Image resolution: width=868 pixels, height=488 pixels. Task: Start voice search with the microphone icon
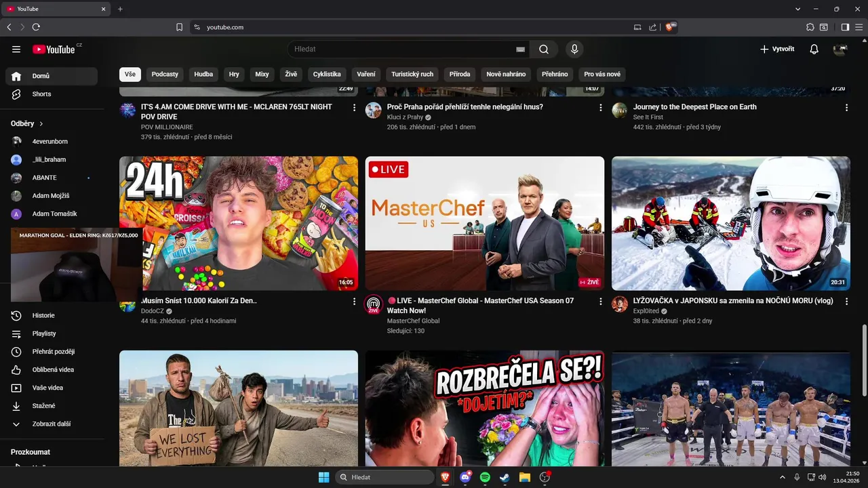pos(574,49)
